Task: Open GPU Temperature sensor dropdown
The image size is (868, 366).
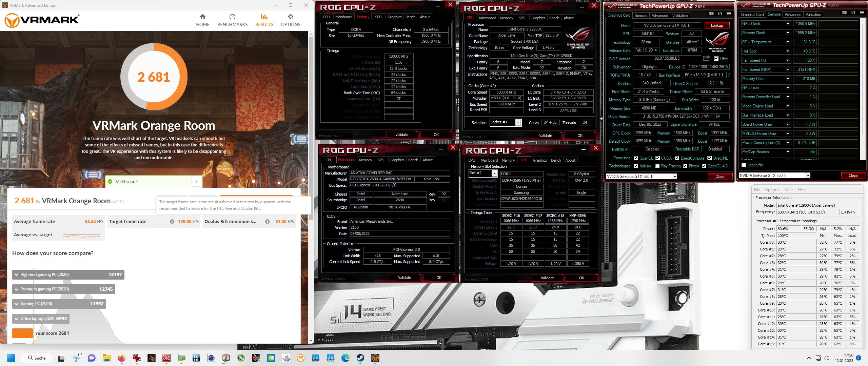Action: tap(788, 42)
